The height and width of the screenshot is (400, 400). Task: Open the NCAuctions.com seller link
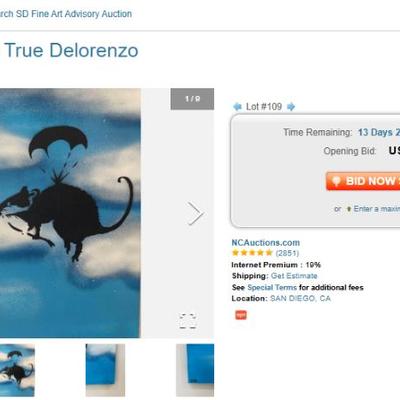[x=266, y=243]
